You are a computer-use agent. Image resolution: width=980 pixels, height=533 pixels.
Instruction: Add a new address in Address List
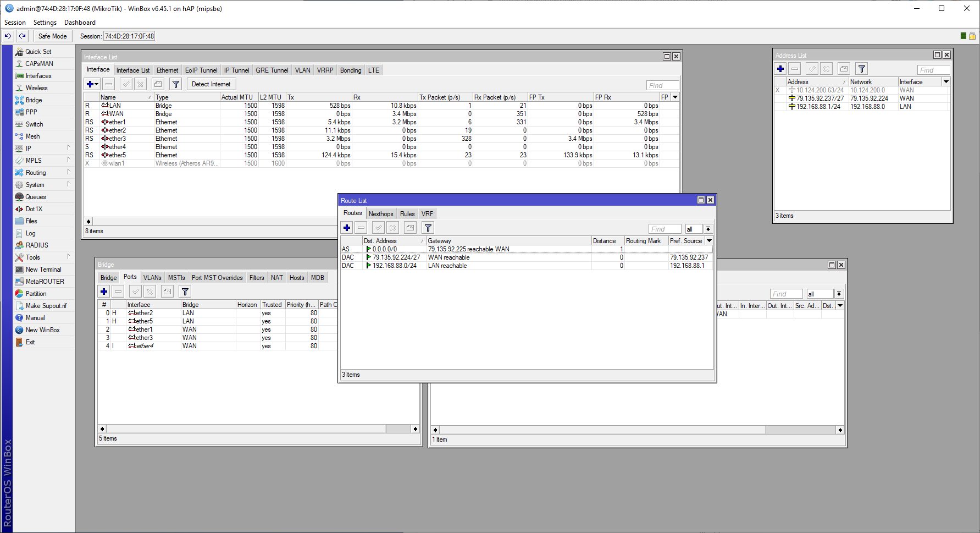point(780,69)
